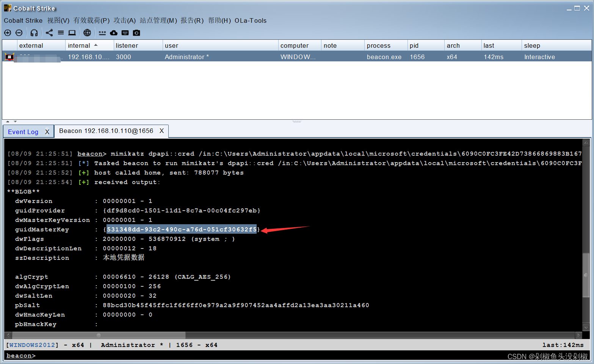Click the internal column sort arrow
The height and width of the screenshot is (364, 594).
96,45
